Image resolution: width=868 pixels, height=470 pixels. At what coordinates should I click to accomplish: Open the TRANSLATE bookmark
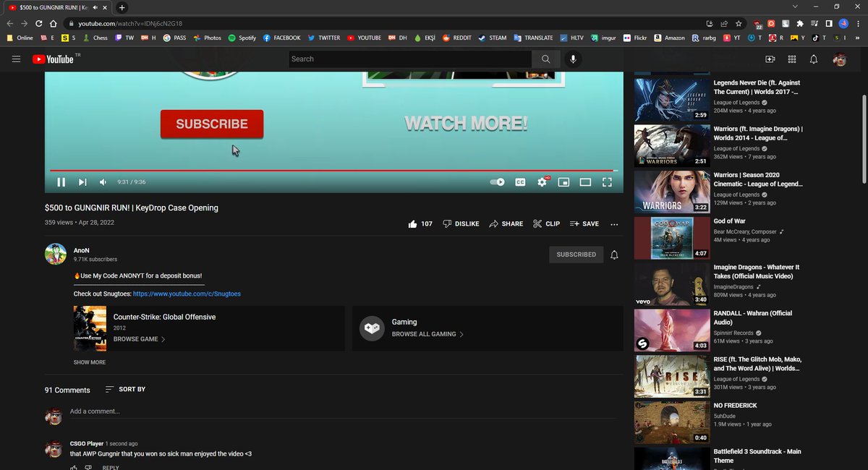click(532, 38)
